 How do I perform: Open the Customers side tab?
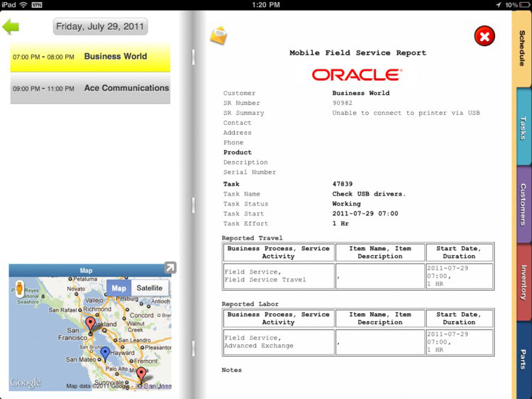(x=523, y=204)
